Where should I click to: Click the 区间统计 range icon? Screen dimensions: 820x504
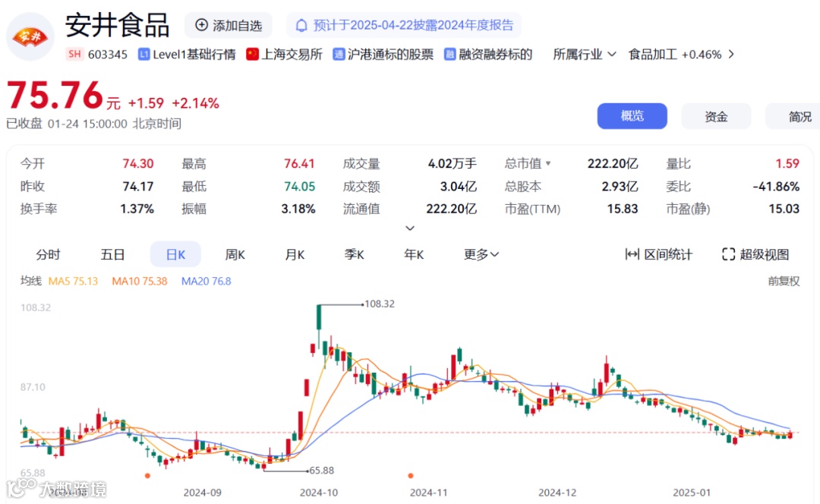pos(632,254)
